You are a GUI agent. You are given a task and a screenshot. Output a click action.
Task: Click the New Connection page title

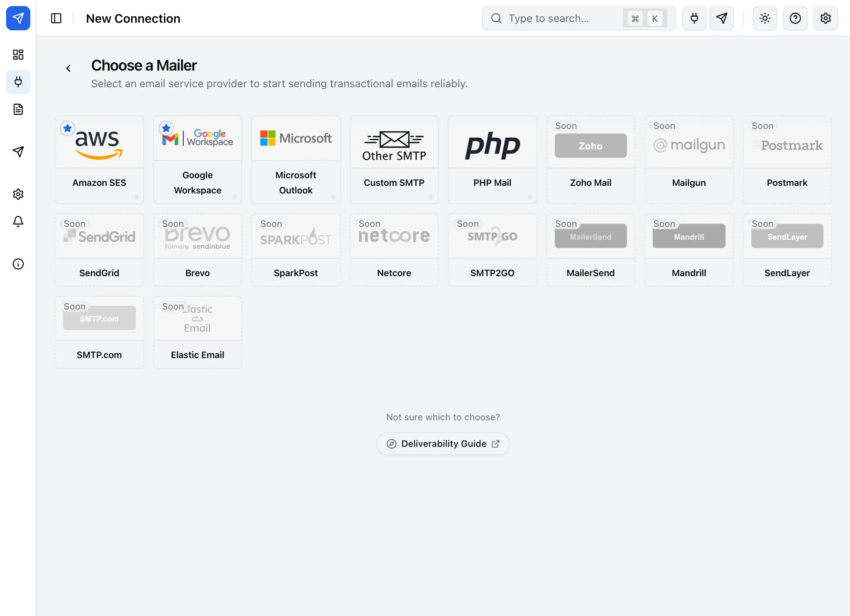(133, 18)
